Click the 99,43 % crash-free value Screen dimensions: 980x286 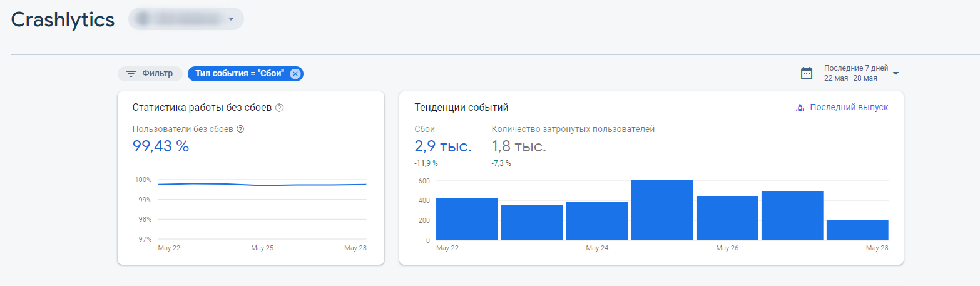pos(161,146)
